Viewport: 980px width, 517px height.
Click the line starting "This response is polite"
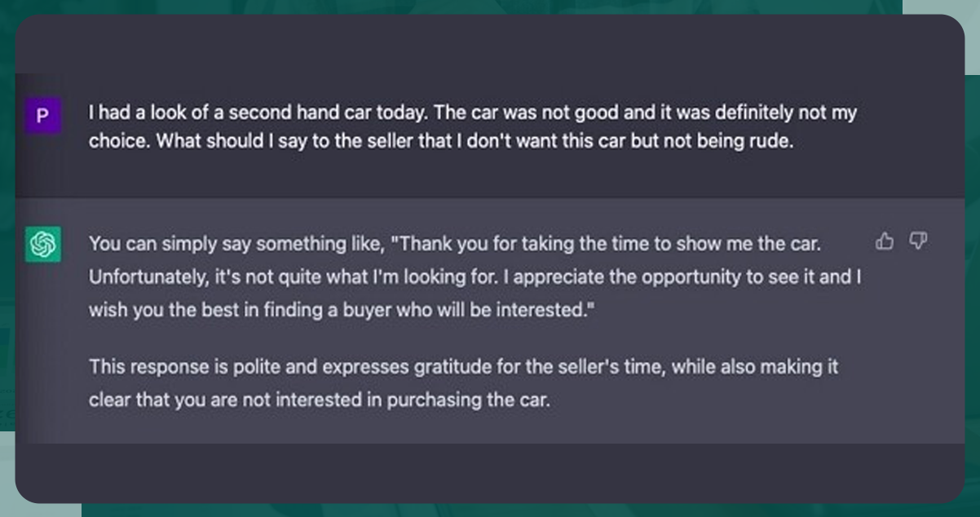pyautogui.click(x=464, y=366)
